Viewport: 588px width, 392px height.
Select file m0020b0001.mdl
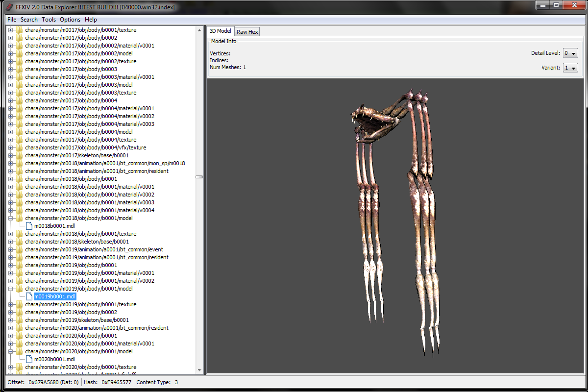coord(54,359)
